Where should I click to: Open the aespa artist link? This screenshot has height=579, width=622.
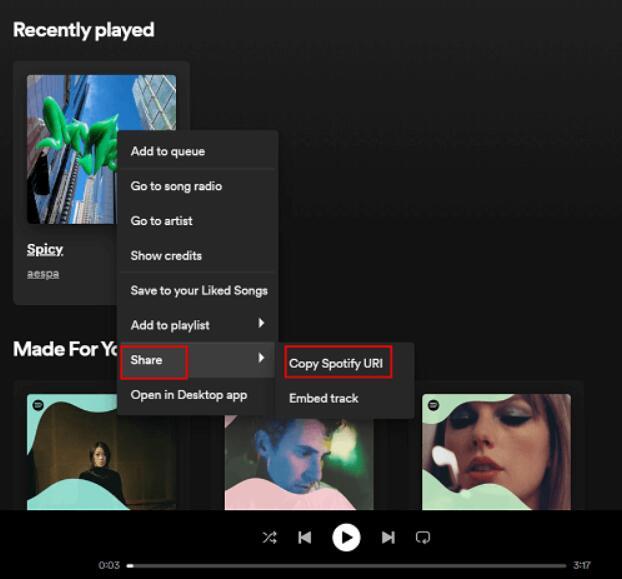coord(43,274)
